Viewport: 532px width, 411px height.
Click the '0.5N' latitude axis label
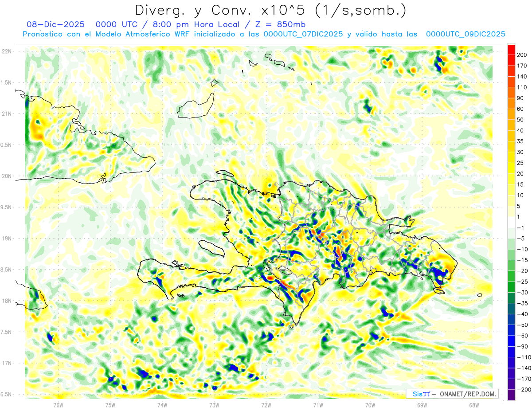[x=6, y=145]
